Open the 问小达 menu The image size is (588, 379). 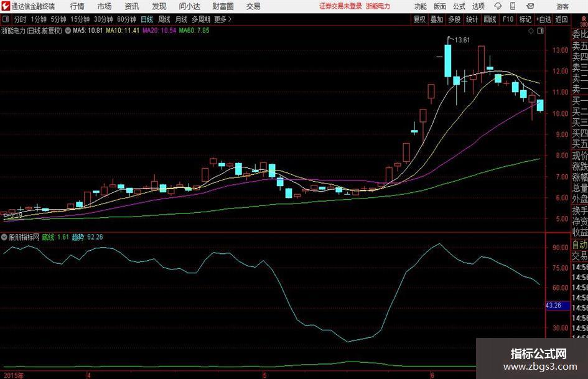click(189, 6)
